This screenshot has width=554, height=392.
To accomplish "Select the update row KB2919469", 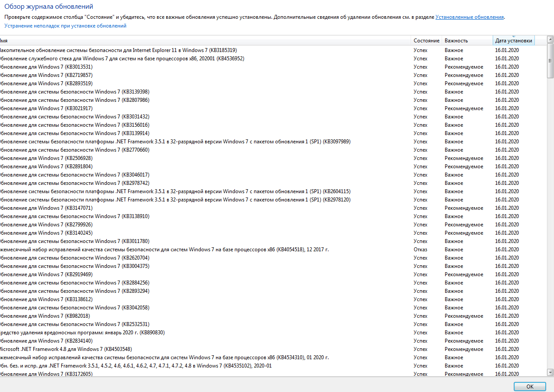I will [273, 274].
